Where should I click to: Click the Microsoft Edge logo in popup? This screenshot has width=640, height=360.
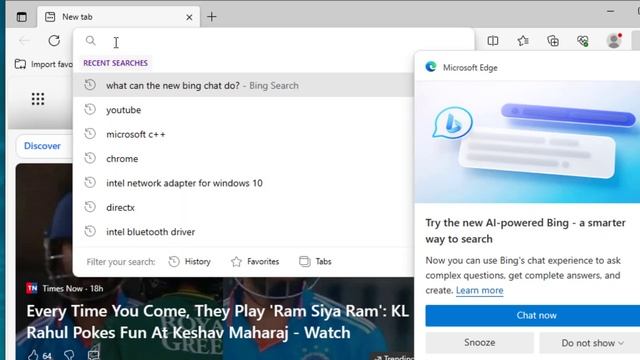click(431, 67)
